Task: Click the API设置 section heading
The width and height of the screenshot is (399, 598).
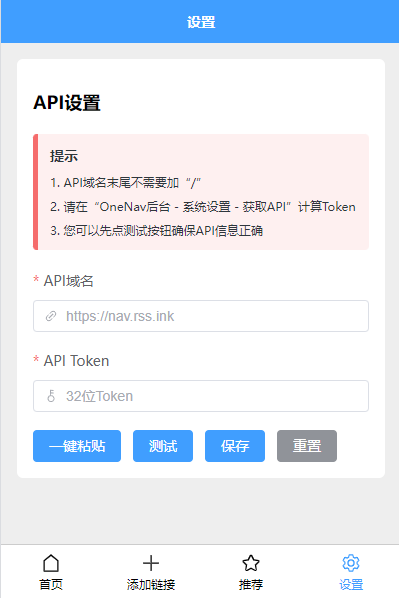Action: point(67,103)
